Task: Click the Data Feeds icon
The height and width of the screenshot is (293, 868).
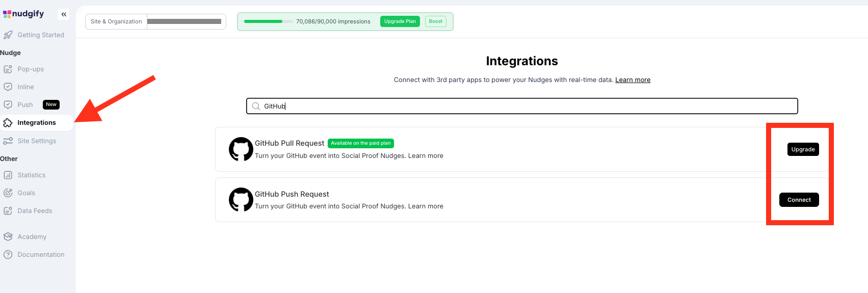Action: coord(8,210)
